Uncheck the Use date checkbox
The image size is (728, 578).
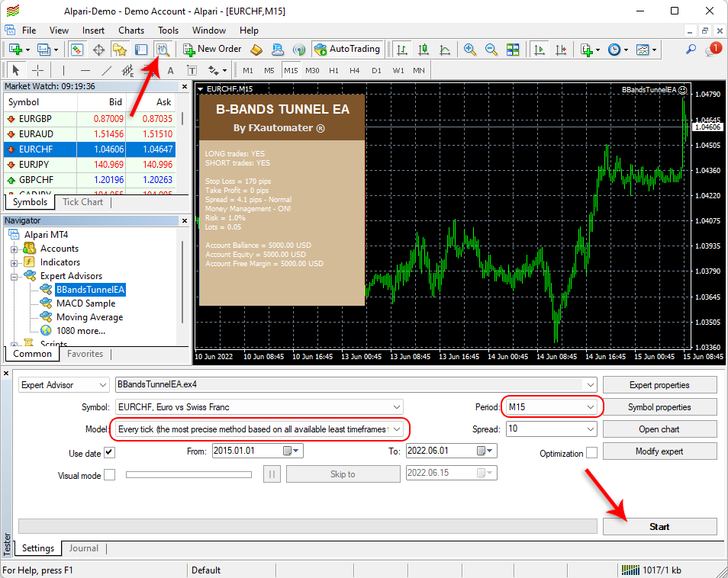tap(110, 453)
